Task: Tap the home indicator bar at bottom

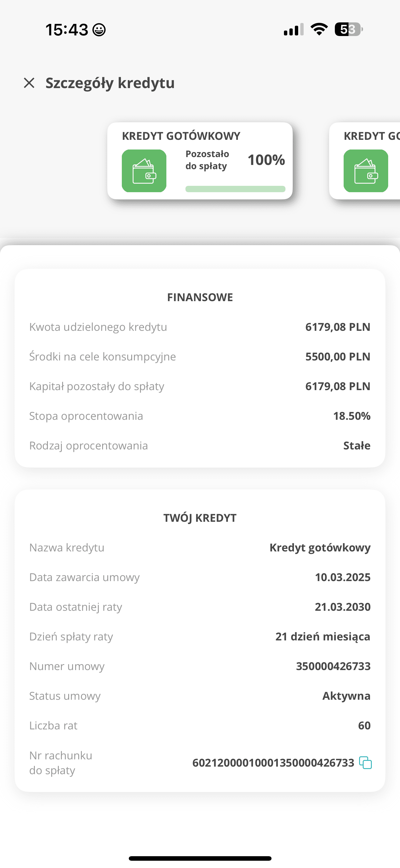Action: [x=200, y=858]
